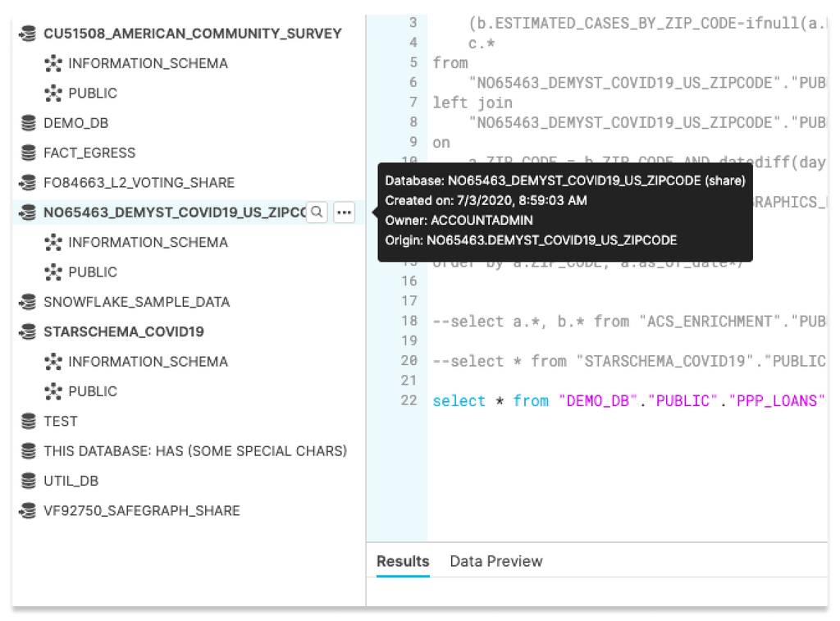Screen dimensions: 840x621
Task: Click the FO84663_L2_VOTING_SHARE shared database icon
Action: tap(28, 183)
